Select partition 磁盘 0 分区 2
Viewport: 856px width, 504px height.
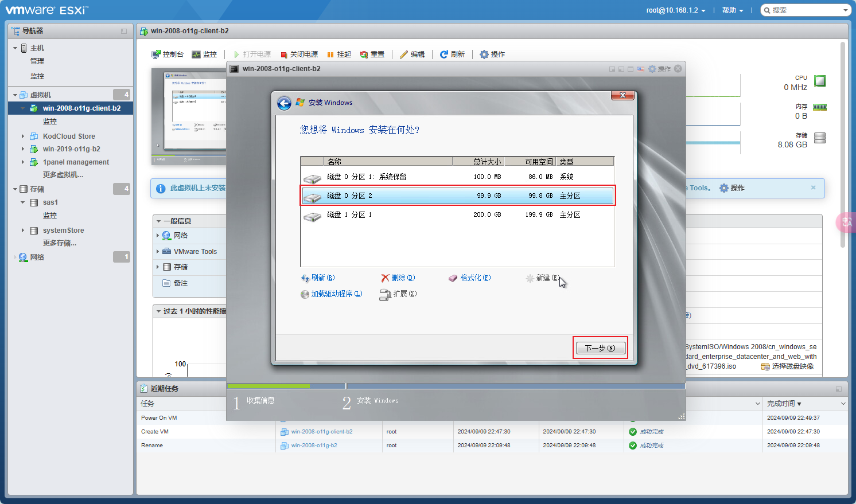[457, 196]
